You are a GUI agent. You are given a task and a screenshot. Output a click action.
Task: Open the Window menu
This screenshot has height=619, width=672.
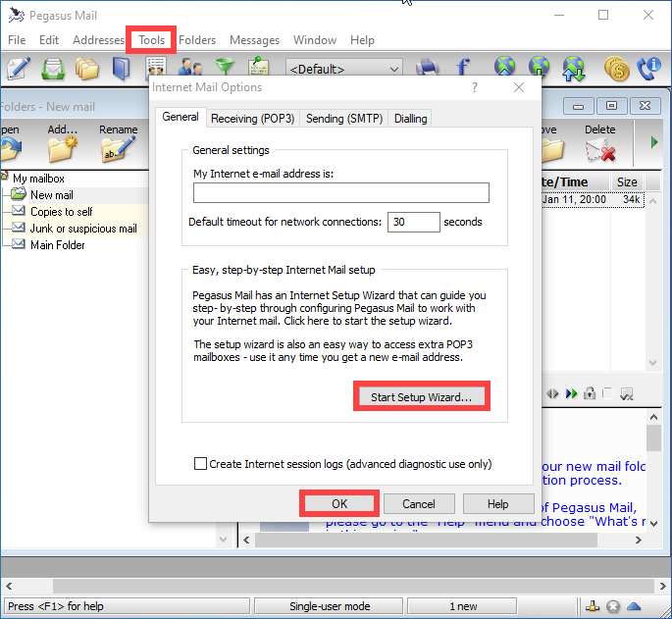click(315, 40)
